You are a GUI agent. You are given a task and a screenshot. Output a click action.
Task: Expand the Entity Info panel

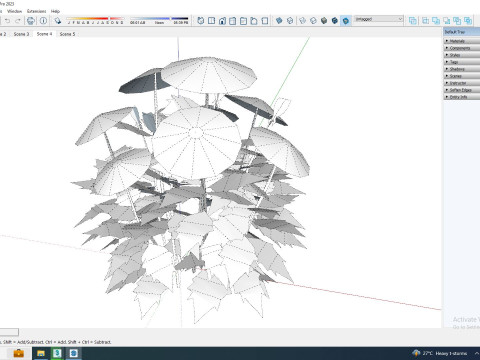click(462, 97)
